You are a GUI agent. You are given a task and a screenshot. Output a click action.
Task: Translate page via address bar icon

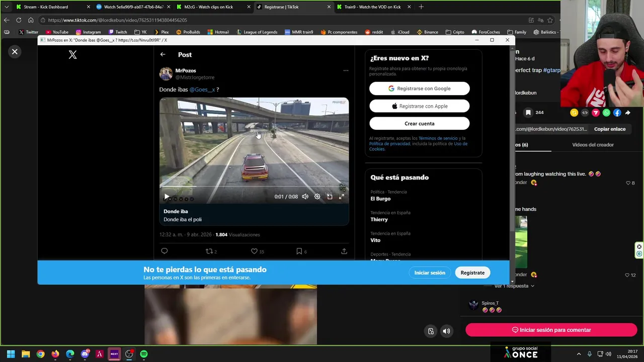tap(540, 20)
